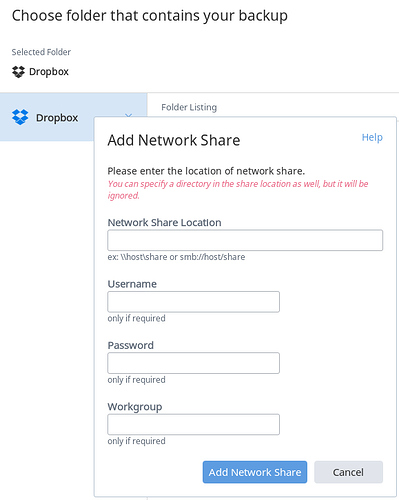Click the Password field label
Viewport: 399px width, 500px height.
tap(131, 345)
